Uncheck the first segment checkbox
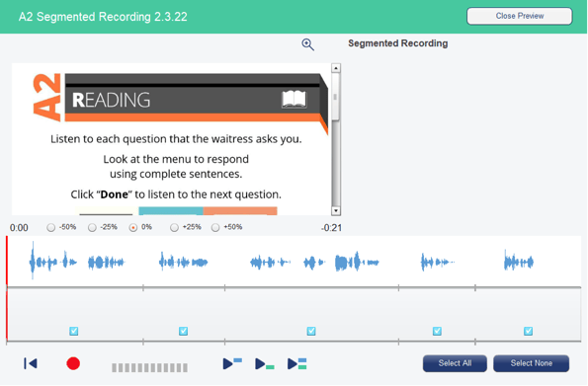The height and width of the screenshot is (386, 588). click(74, 331)
